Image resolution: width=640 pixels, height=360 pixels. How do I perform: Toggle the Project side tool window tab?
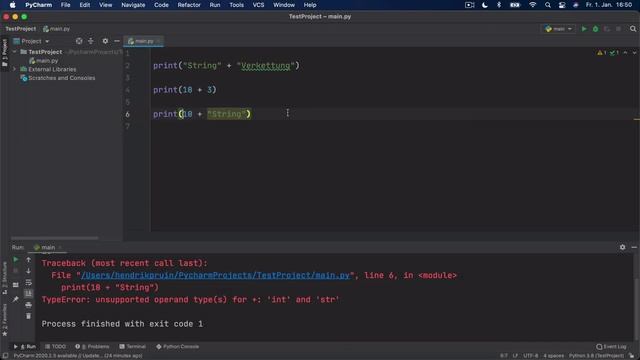click(x=4, y=53)
